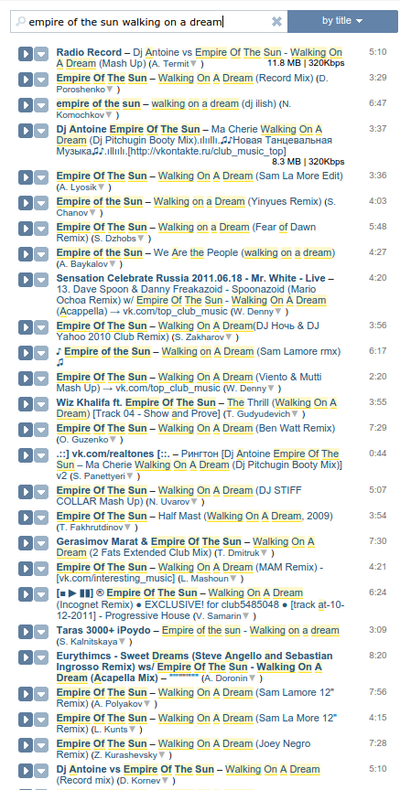Screen dimensions: 400x790
Task: Clear the search field with the X icon
Action: coord(277,21)
